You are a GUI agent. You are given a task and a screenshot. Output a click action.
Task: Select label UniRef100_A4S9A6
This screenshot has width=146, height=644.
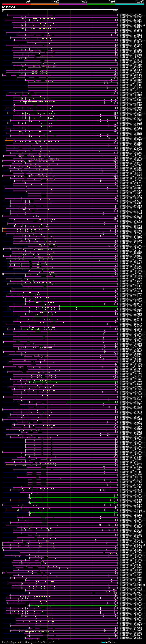coord(131,352)
